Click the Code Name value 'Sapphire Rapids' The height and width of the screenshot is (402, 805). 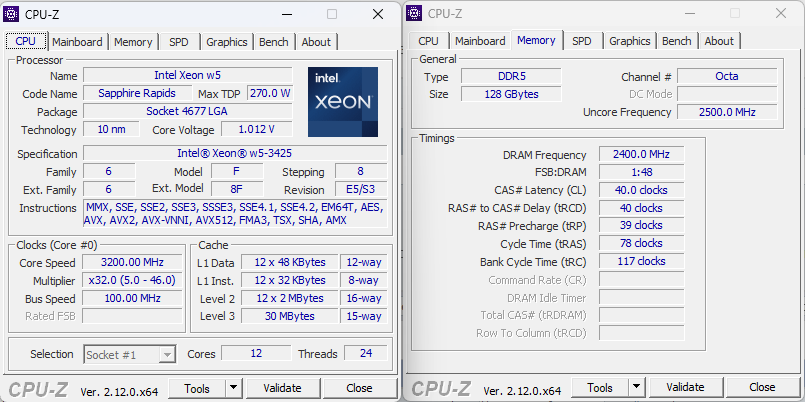point(137,93)
